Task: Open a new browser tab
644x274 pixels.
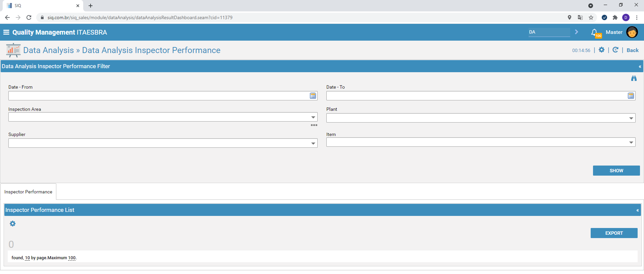Action: coord(91,6)
